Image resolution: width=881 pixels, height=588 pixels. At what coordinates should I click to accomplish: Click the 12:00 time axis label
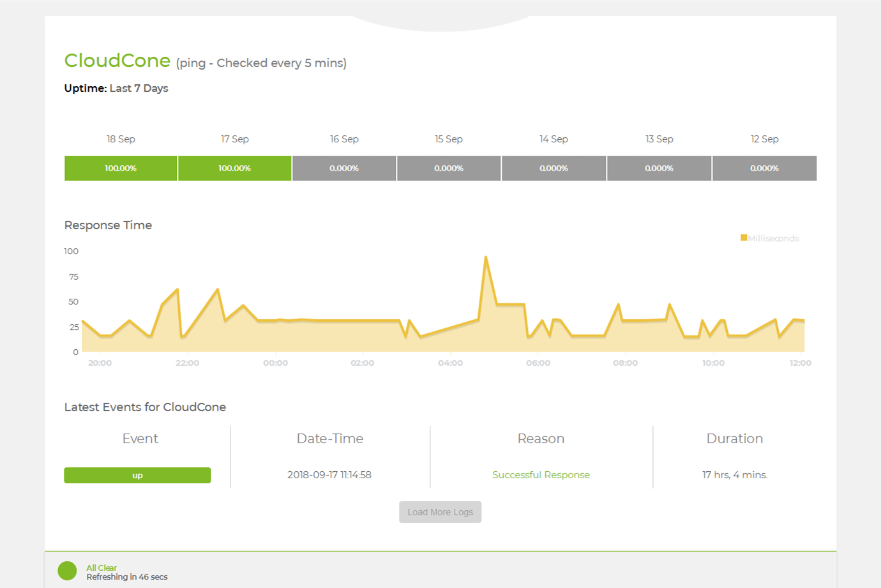click(x=801, y=363)
